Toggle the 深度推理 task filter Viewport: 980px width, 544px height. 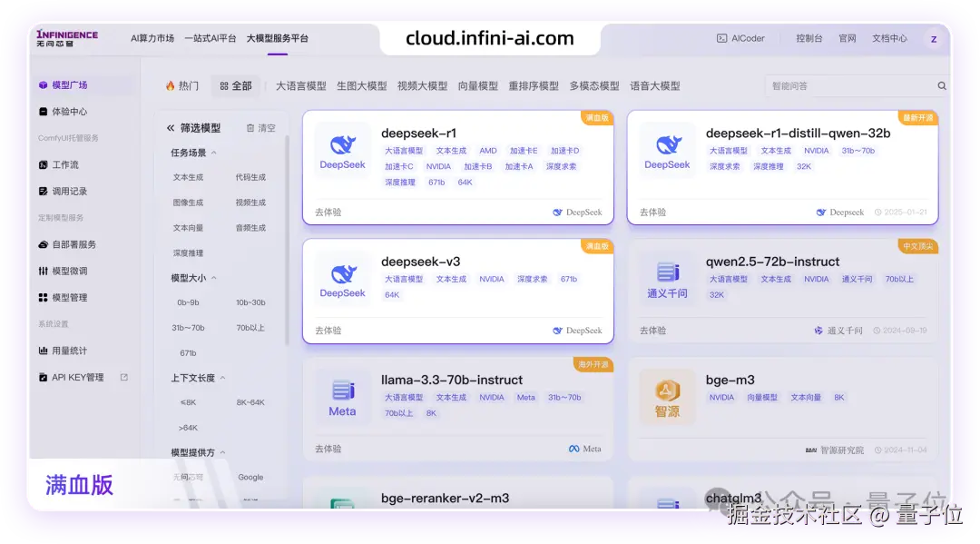[x=188, y=252]
